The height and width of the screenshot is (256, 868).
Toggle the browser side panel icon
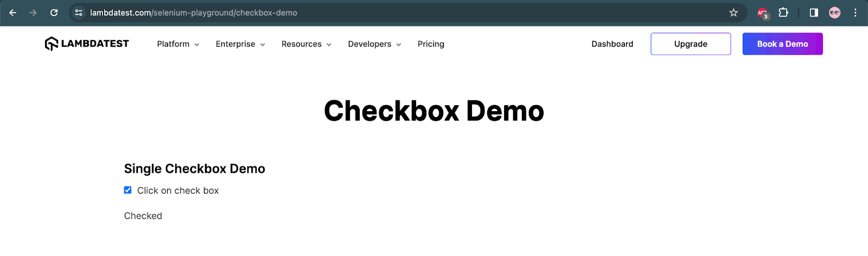pyautogui.click(x=814, y=12)
